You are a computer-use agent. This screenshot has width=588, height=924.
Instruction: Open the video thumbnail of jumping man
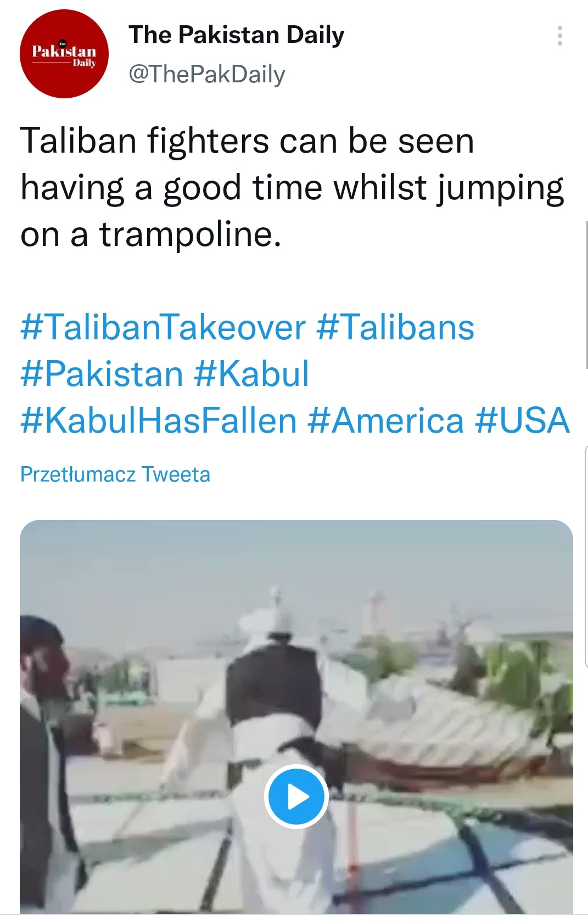pyautogui.click(x=296, y=716)
